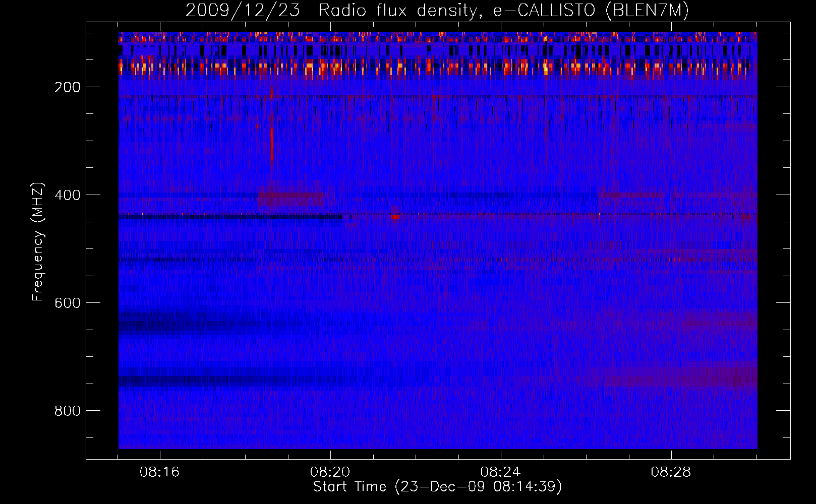Image resolution: width=816 pixels, height=504 pixels.
Task: Click the 08:20 time tick label
Action: click(x=330, y=472)
